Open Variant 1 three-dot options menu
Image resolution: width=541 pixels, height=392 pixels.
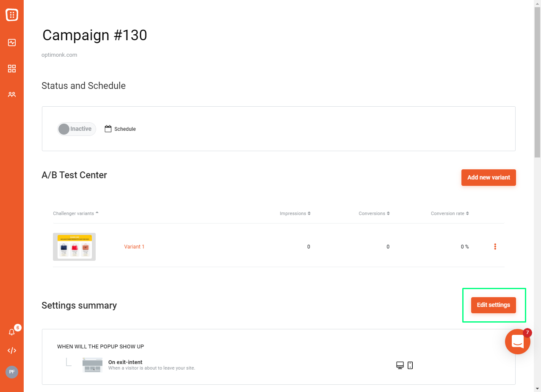495,246
